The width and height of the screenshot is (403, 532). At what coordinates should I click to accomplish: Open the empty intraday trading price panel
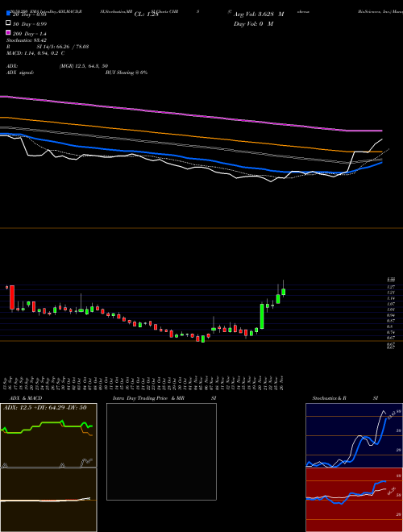pyautogui.click(x=161, y=451)
